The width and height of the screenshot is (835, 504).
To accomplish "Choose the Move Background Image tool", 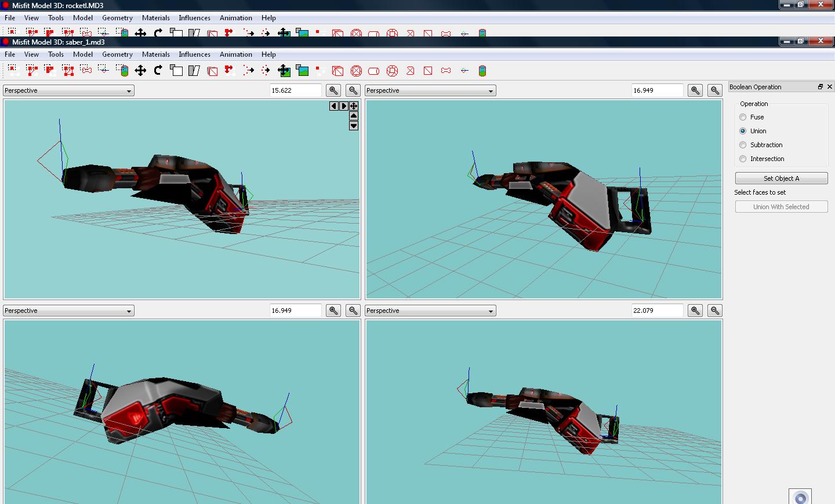I will (x=284, y=71).
